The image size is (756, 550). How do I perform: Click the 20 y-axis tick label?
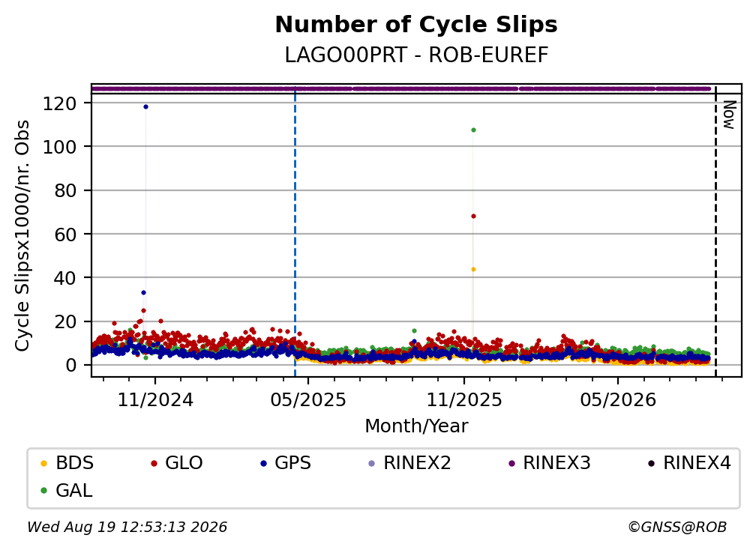coord(65,321)
